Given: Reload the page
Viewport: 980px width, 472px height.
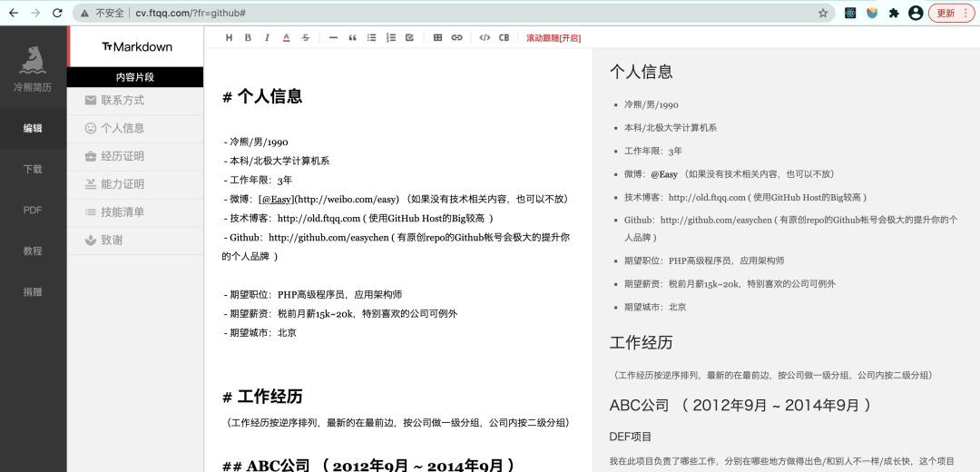Looking at the screenshot, I should tap(57, 13).
